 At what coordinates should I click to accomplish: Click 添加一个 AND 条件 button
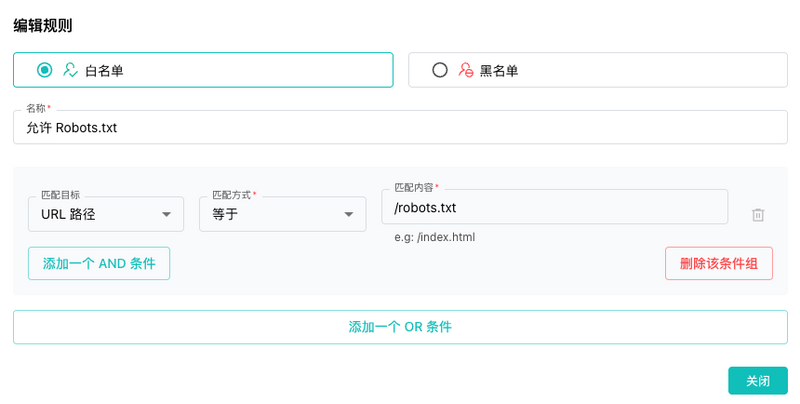(x=99, y=264)
